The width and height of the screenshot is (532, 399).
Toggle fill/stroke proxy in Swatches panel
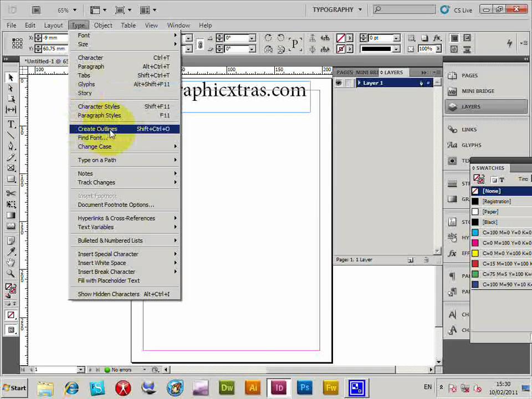479,179
